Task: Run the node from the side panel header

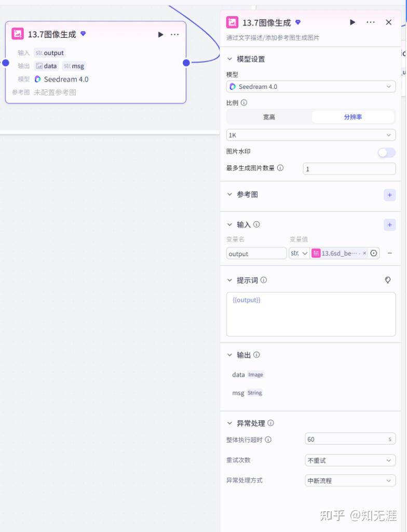Action: 352,22
